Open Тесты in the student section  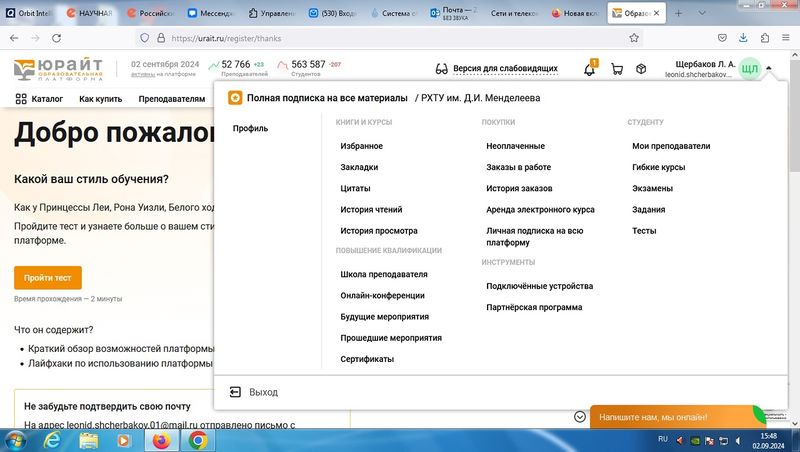click(x=644, y=231)
